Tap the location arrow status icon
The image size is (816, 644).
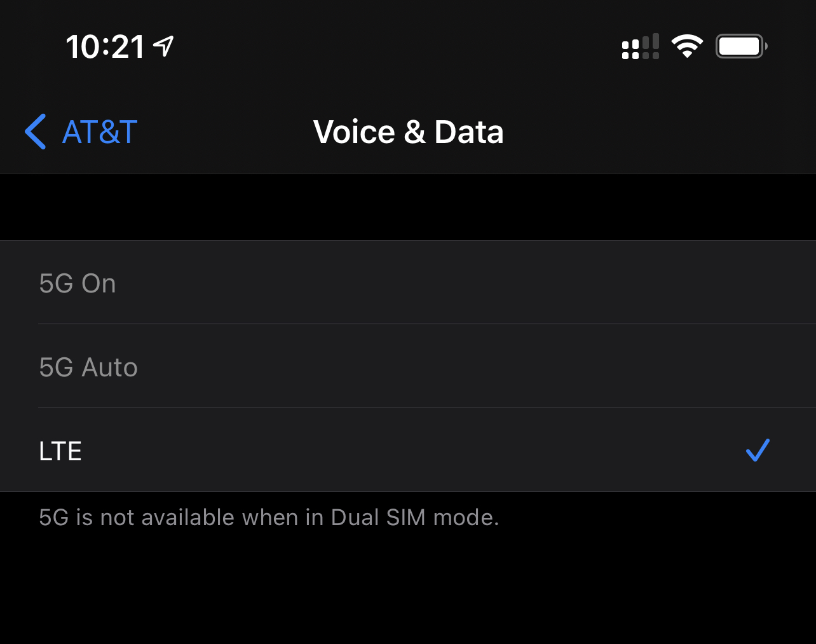coord(163,46)
